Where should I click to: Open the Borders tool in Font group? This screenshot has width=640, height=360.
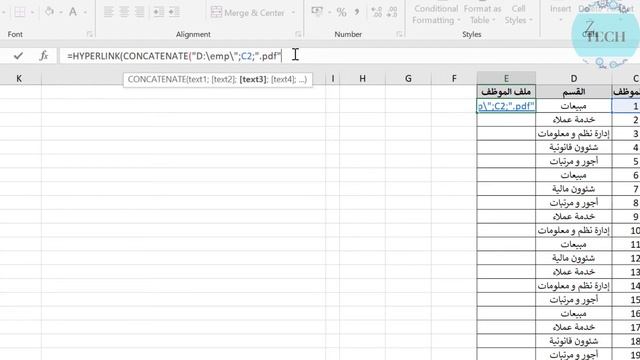(x=19, y=12)
